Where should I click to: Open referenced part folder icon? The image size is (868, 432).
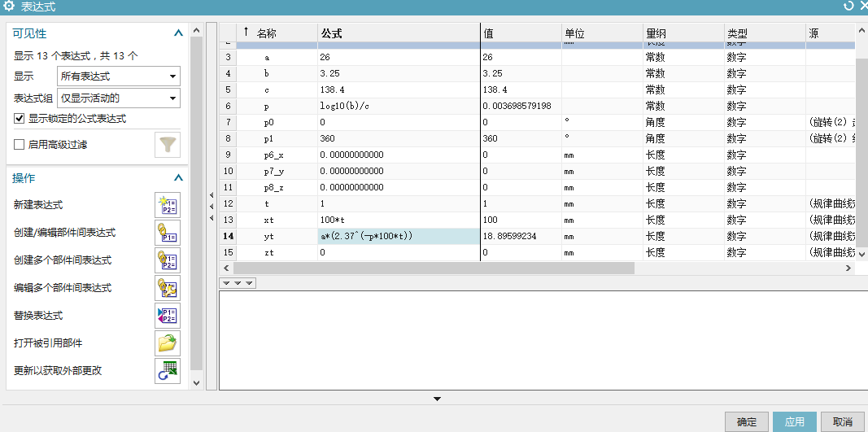click(167, 343)
